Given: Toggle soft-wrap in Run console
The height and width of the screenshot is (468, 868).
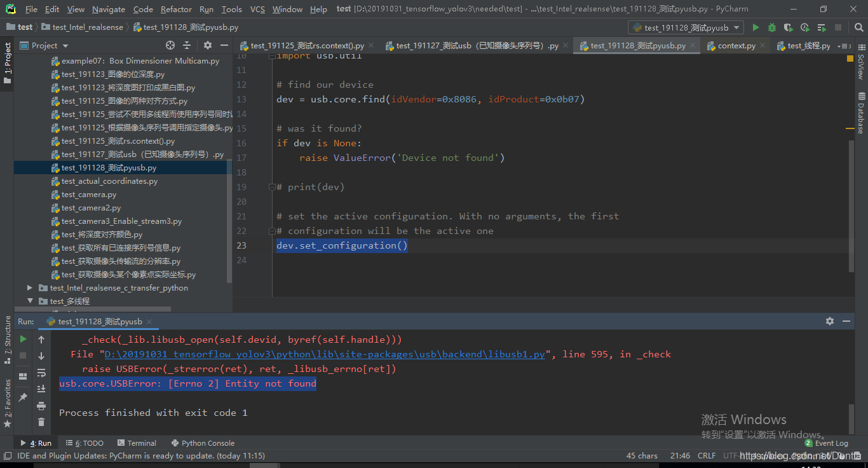Looking at the screenshot, I should click(41, 373).
